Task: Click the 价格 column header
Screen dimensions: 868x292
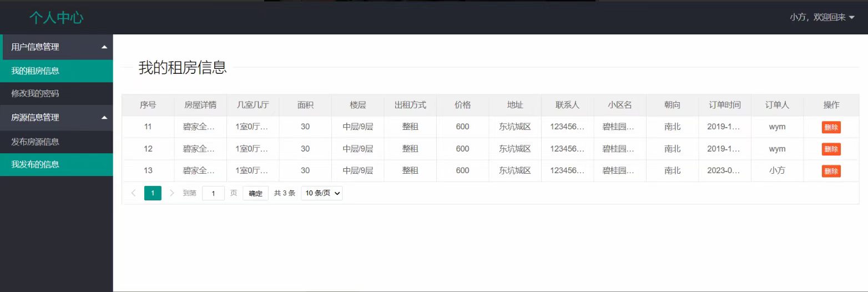Action: tap(462, 105)
